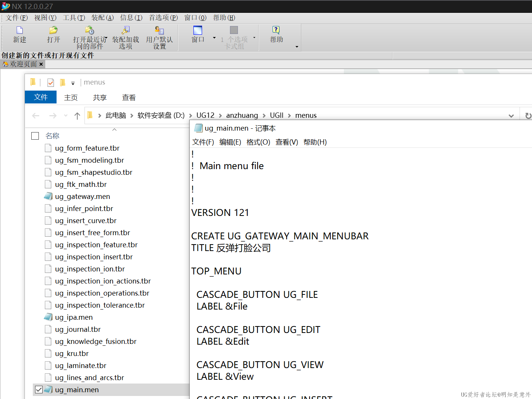Screen dimensions: 532x399
Task: Open Notepad 格式(O) menu
Action: tap(258, 142)
